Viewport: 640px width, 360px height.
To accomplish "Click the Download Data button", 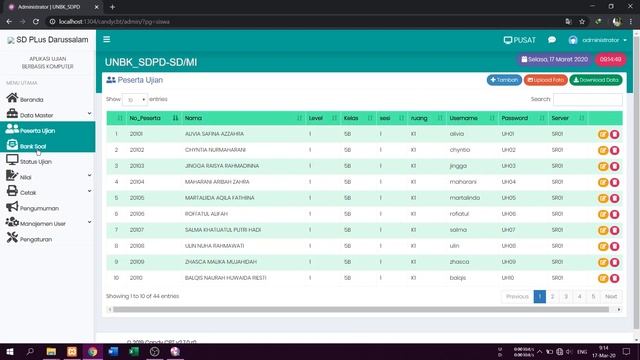I will [596, 80].
